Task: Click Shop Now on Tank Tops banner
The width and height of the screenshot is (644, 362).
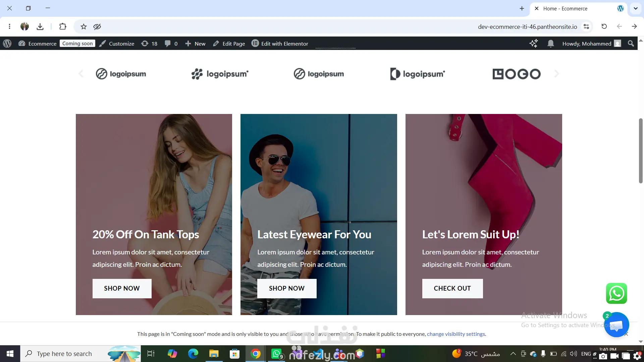Action: (122, 288)
